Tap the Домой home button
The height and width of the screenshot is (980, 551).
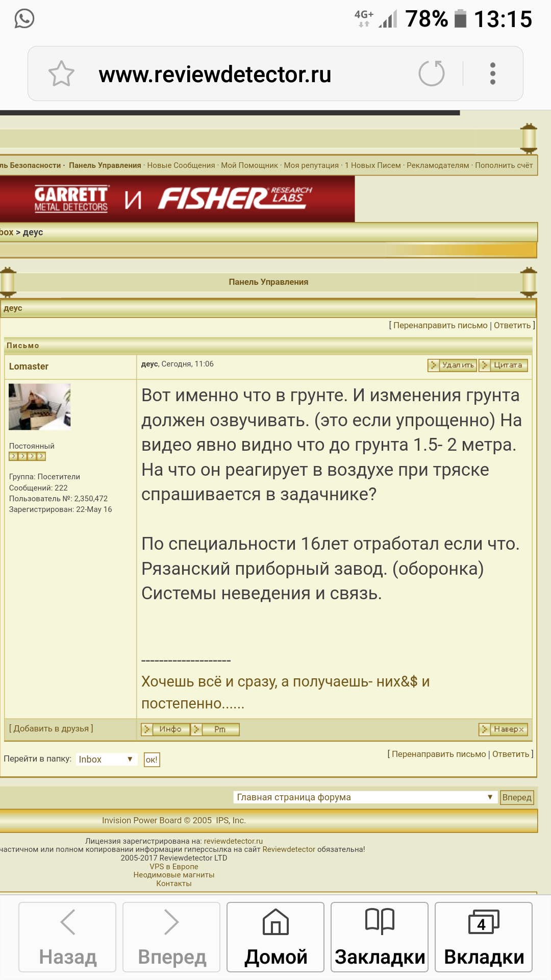(275, 937)
